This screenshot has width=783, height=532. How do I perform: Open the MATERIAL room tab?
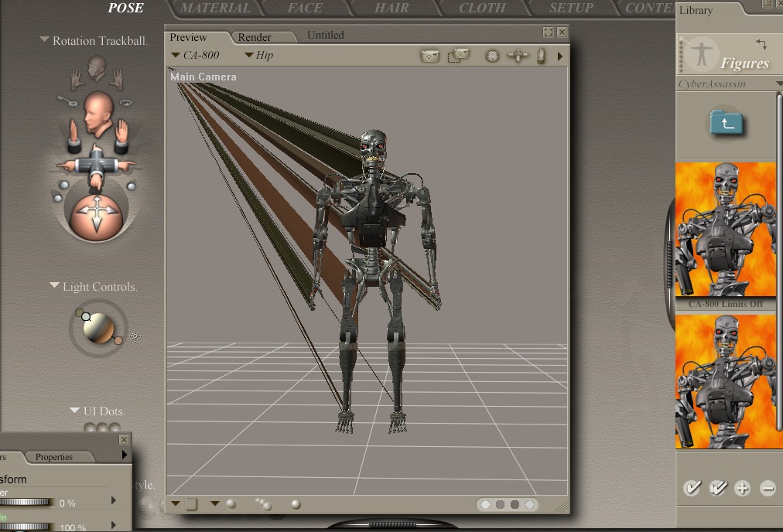coord(215,9)
